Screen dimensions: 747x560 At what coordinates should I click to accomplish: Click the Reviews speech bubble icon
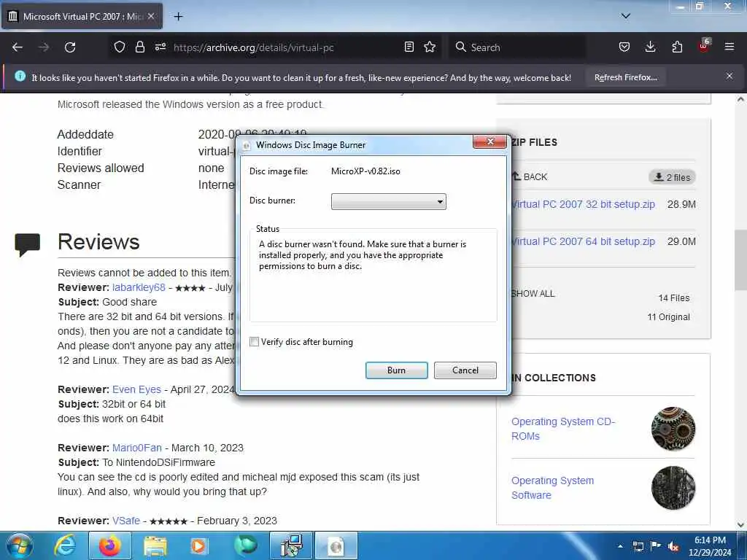coord(27,244)
